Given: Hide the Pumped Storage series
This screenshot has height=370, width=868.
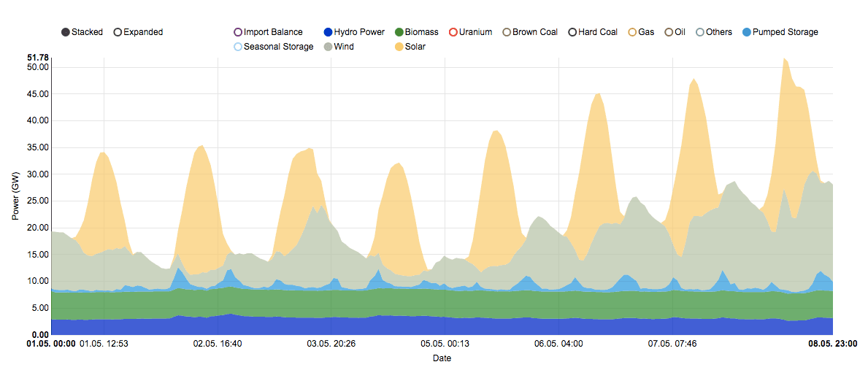Looking at the screenshot, I should [x=746, y=32].
